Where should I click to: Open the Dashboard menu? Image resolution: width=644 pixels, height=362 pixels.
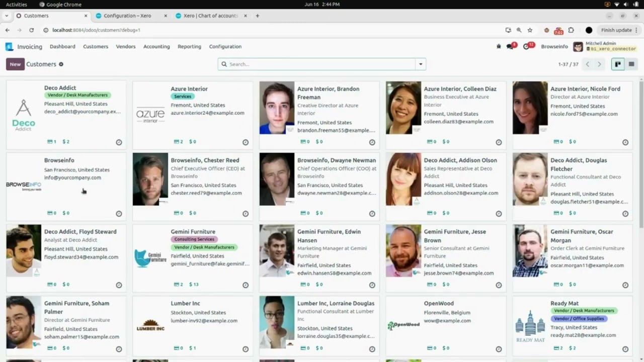coord(62,46)
